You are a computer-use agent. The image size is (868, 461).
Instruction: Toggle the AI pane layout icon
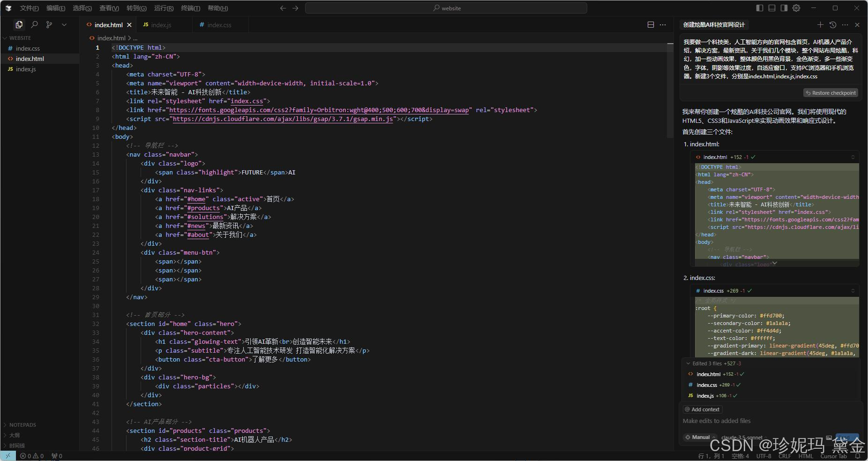point(784,8)
